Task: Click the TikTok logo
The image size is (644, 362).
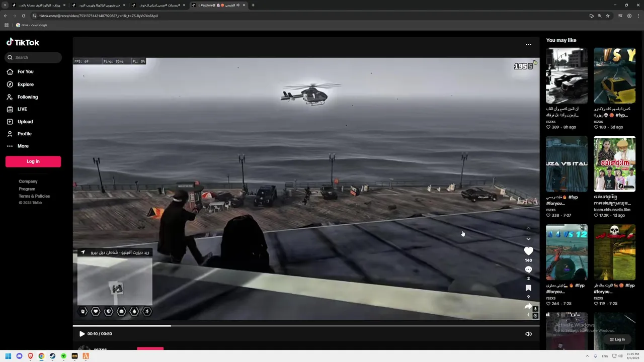Action: (x=23, y=42)
